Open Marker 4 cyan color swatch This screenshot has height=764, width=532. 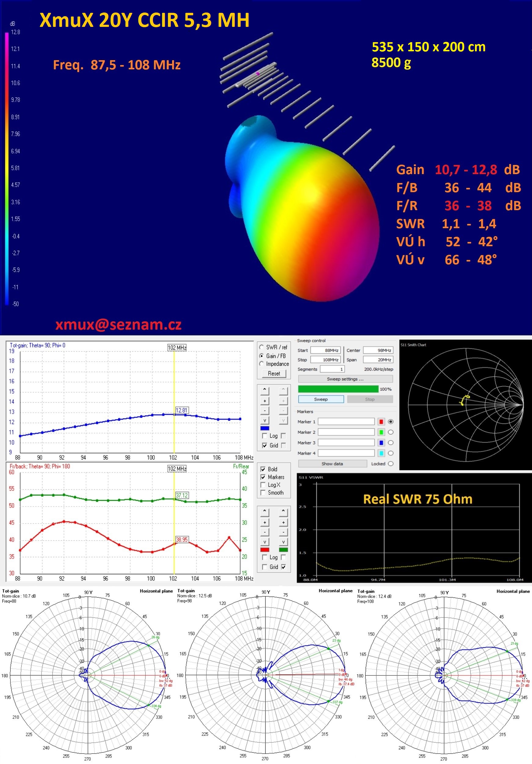pyautogui.click(x=382, y=453)
